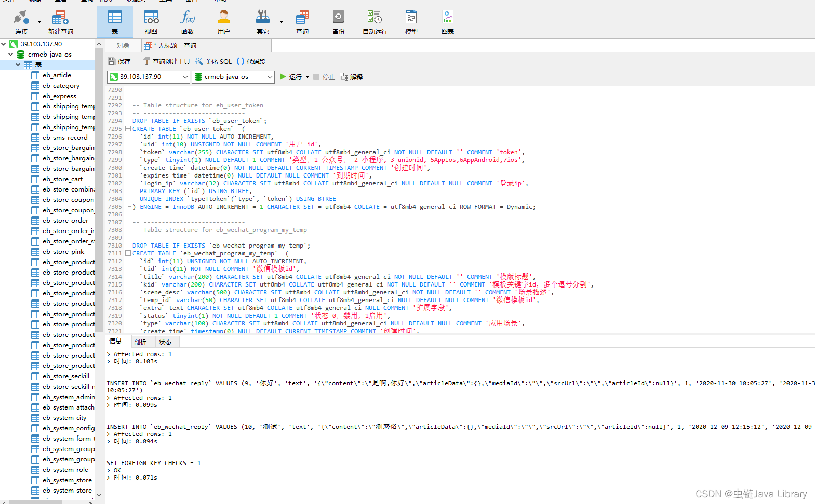Viewport: 815px width, 504px height.
Task: Switch to the Status (状态) tab
Action: (x=166, y=342)
